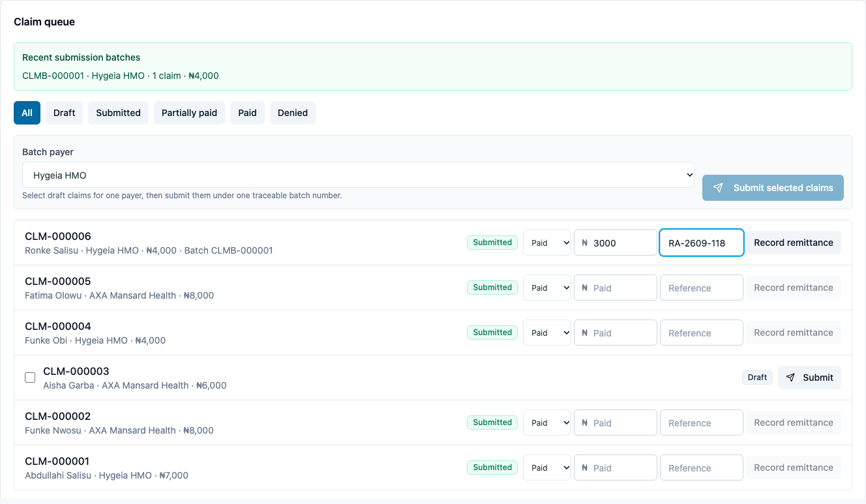This screenshot has width=866, height=504.
Task: Click the Submit selected claims button
Action: click(x=773, y=188)
